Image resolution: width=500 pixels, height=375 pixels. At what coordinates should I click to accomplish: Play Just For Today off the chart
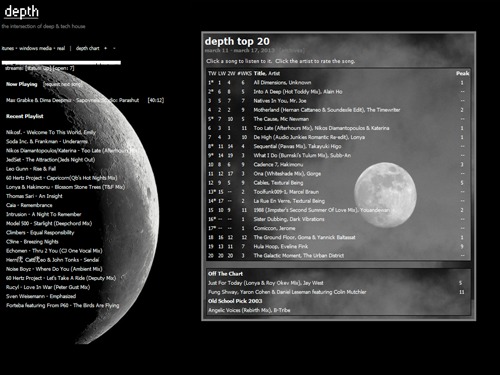[254, 283]
